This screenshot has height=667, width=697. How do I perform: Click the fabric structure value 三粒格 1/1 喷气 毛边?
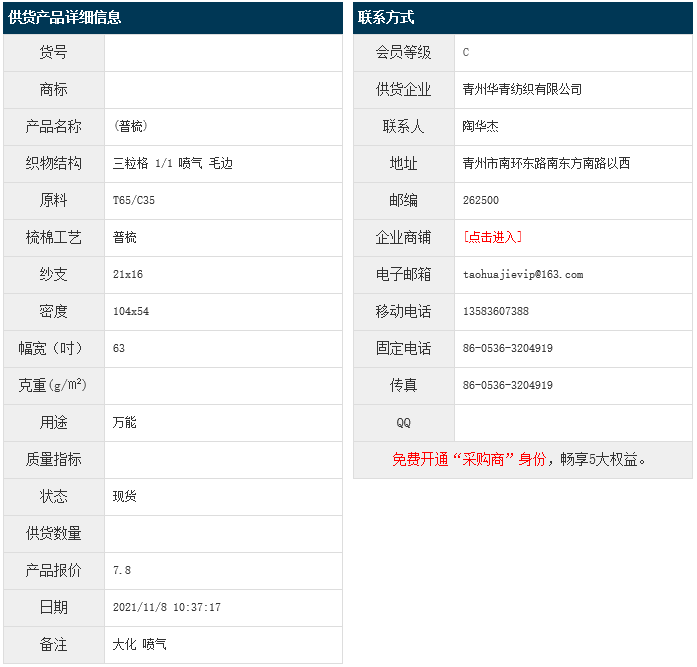tap(173, 163)
